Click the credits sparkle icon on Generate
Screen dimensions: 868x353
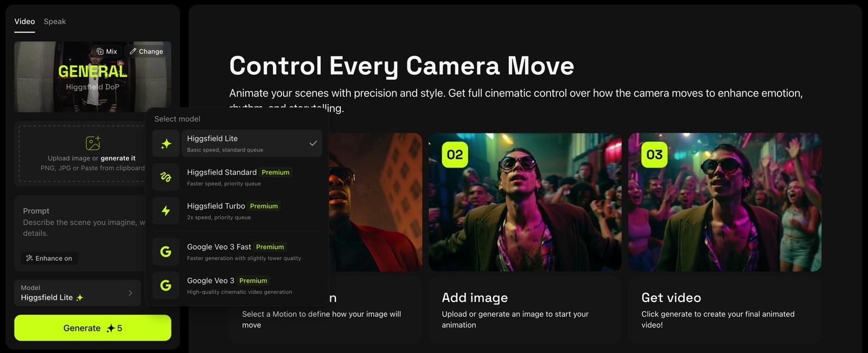[x=111, y=328]
